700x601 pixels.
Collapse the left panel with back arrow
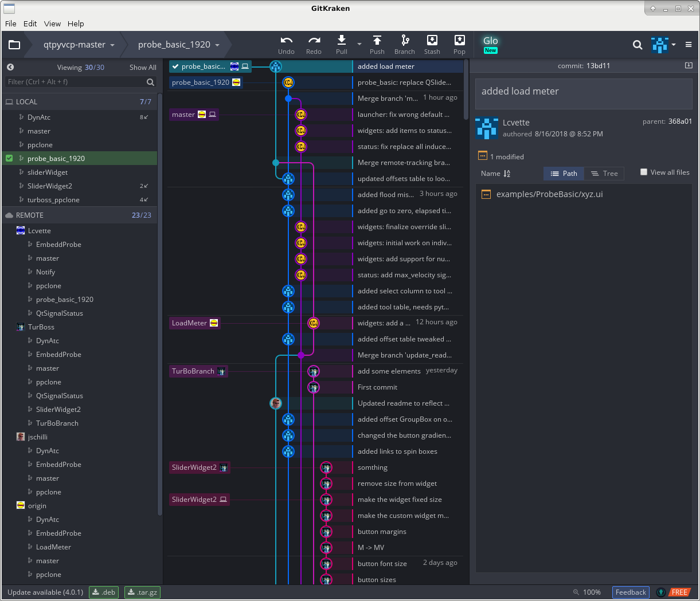(x=10, y=67)
